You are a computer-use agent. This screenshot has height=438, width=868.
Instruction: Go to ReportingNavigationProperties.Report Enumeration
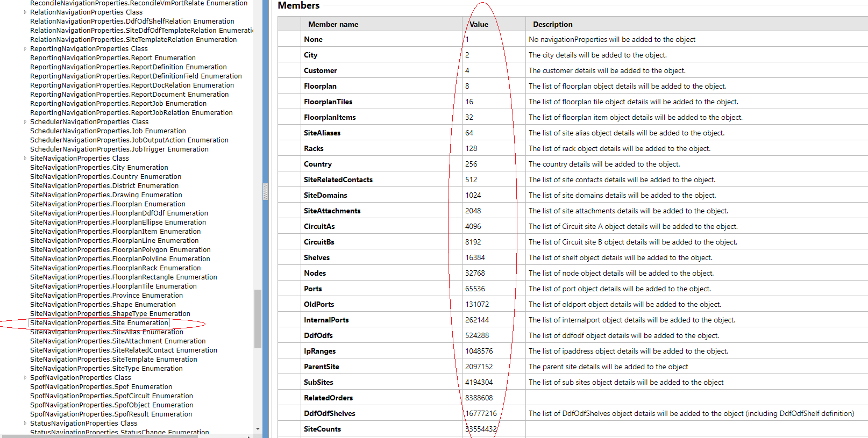pyautogui.click(x=112, y=58)
